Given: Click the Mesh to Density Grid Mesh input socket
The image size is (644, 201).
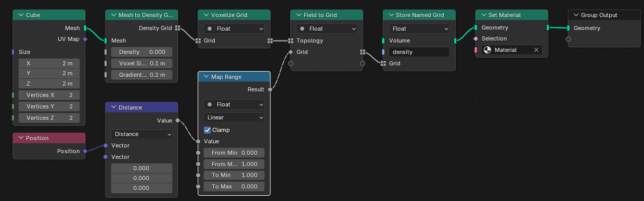Looking at the screenshot, I should click(x=106, y=41).
